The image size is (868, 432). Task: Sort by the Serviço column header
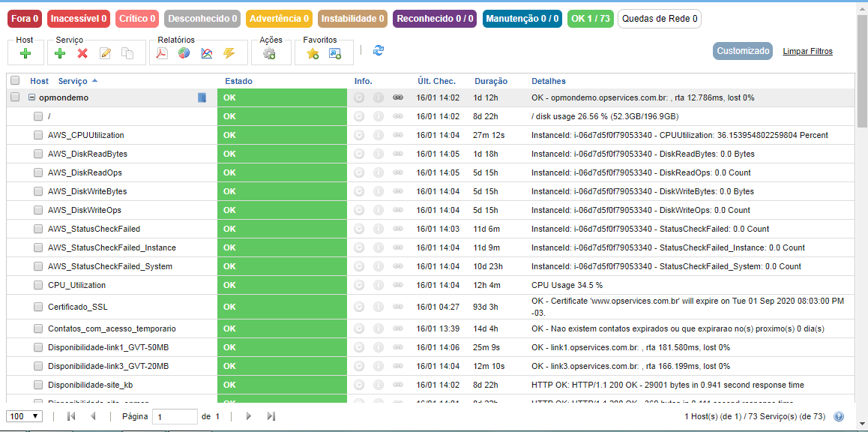point(73,81)
